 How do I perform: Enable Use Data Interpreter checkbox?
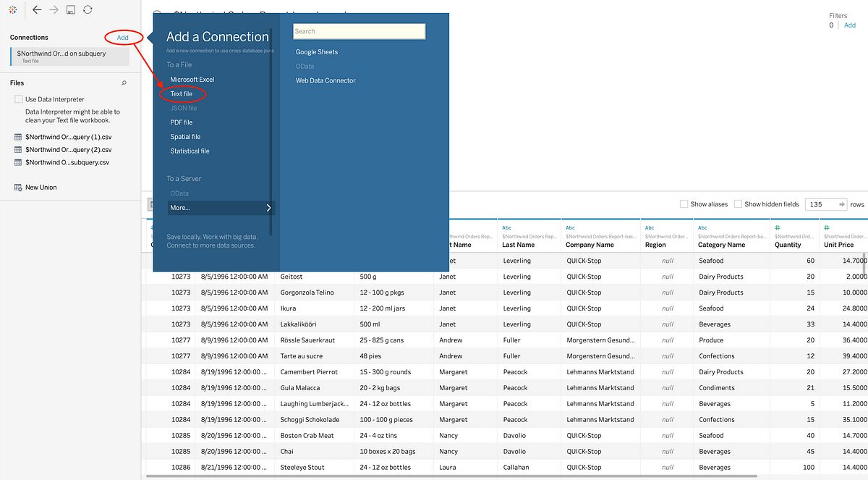19,99
